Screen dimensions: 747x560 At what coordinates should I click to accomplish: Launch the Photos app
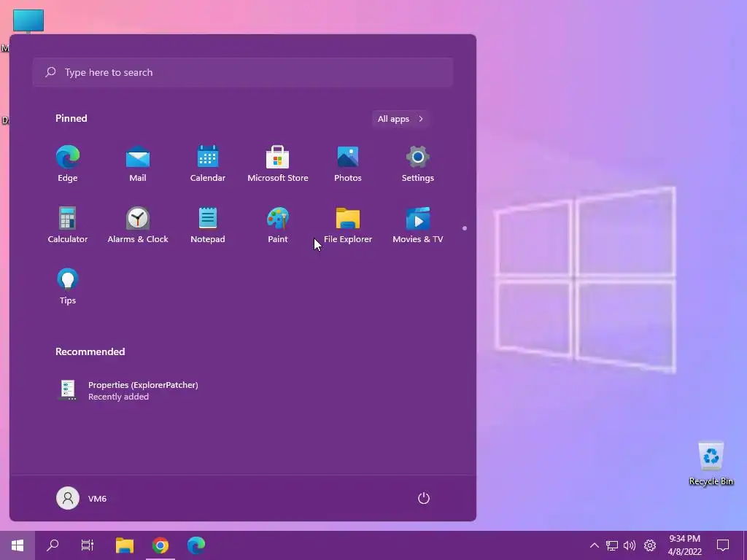[x=348, y=164]
